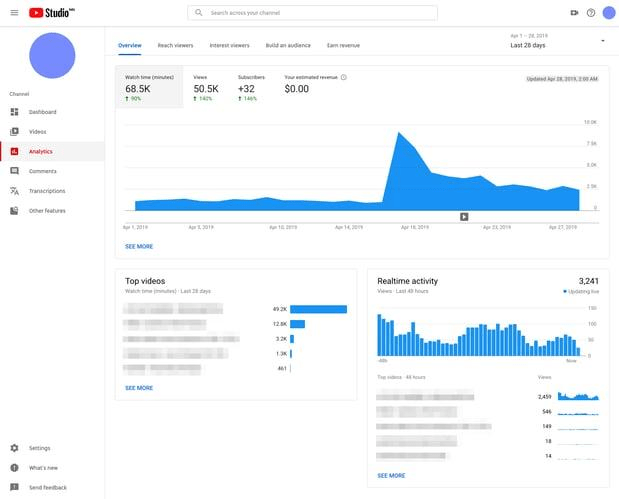This screenshot has width=619, height=499.
Task: Click SEE MORE under Top videos
Action: coord(139,387)
